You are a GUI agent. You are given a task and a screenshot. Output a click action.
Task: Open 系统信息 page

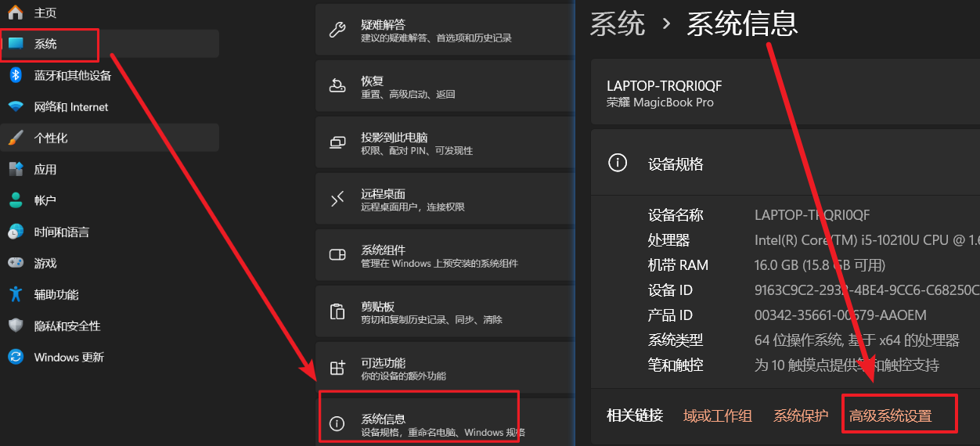click(x=445, y=423)
